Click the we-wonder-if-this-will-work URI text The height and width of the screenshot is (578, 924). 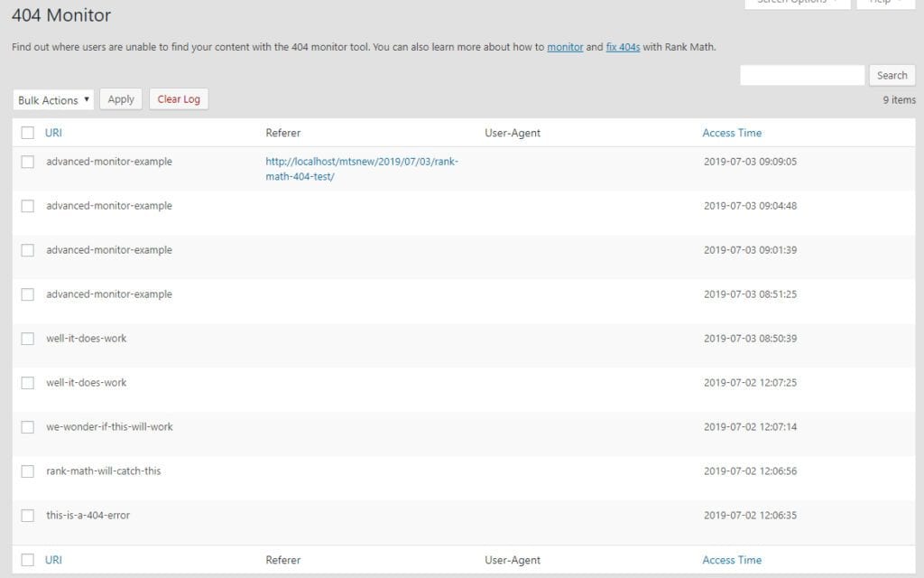[x=109, y=426]
